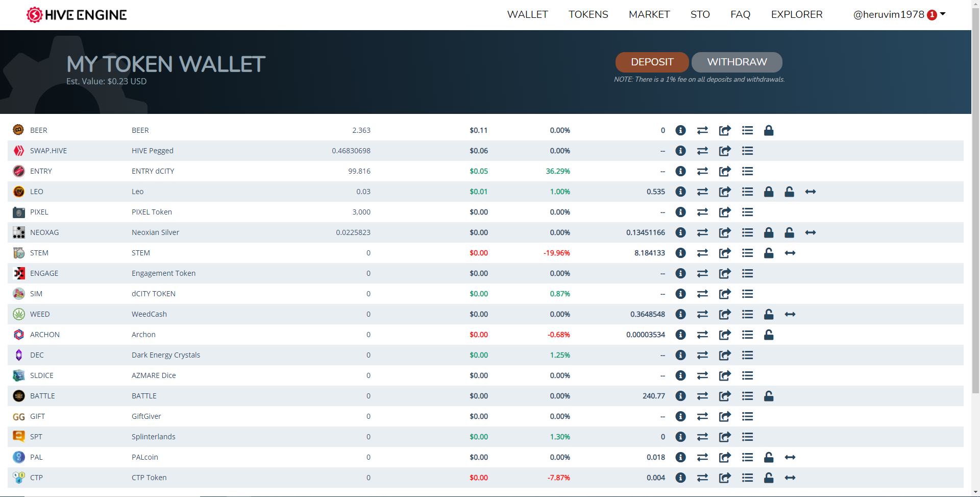Open info icon for BEER token
The width and height of the screenshot is (980, 497).
pos(680,130)
